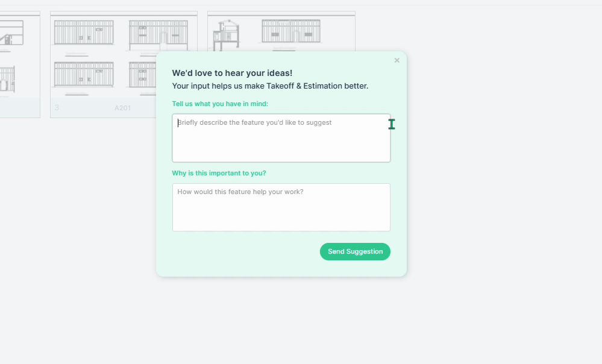This screenshot has width=602, height=364.
Task: Click the bottom-left elevation drawing on sheet A201
Action: [x=84, y=75]
